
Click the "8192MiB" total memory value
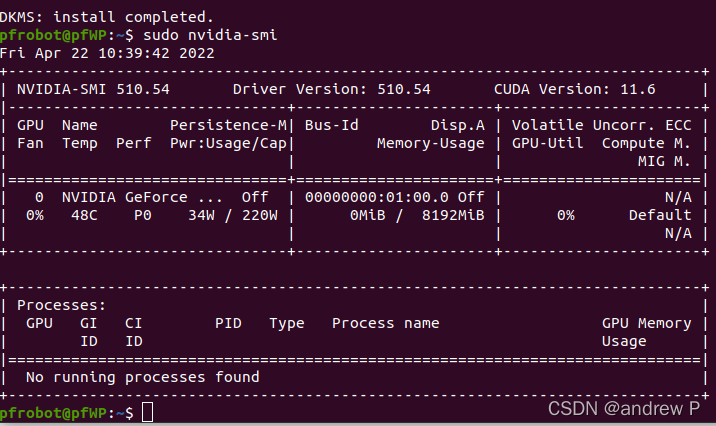(453, 215)
